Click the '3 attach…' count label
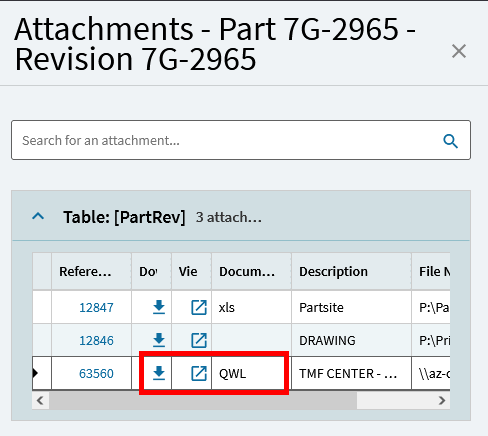488x436 pixels. [x=229, y=217]
